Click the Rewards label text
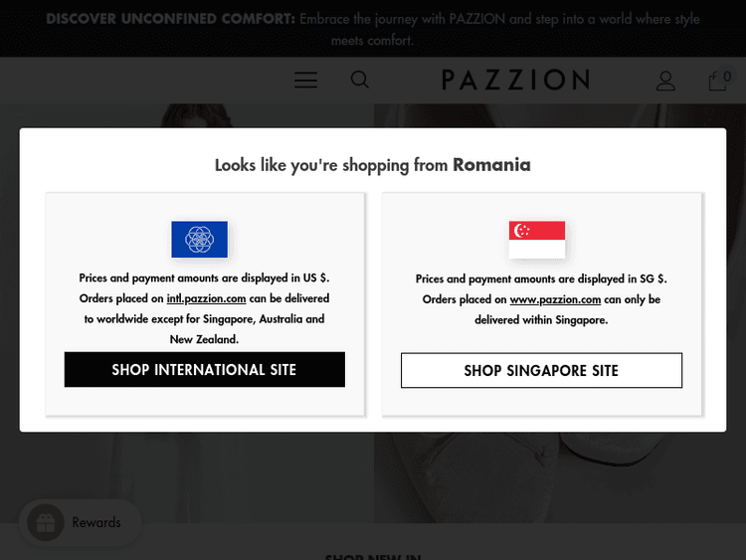The height and width of the screenshot is (560, 746). coord(96,522)
